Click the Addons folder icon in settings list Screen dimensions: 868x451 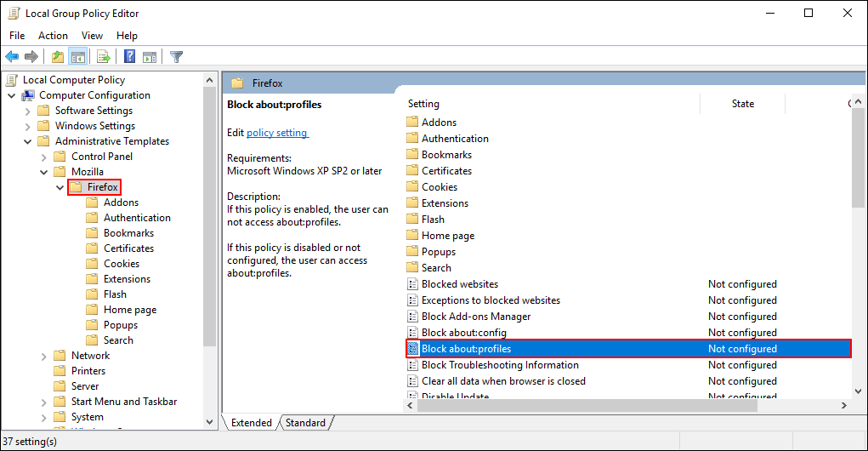[411, 122]
